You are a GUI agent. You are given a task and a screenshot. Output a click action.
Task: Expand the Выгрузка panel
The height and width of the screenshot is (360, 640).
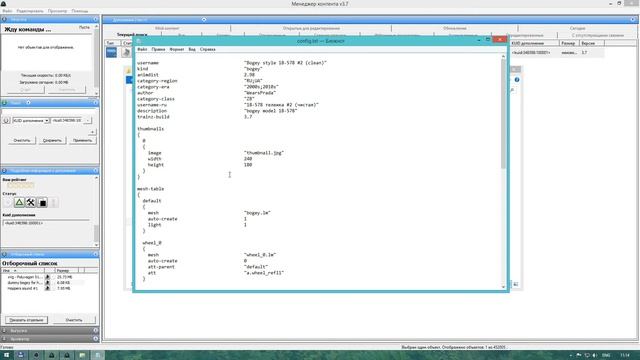pos(50,330)
